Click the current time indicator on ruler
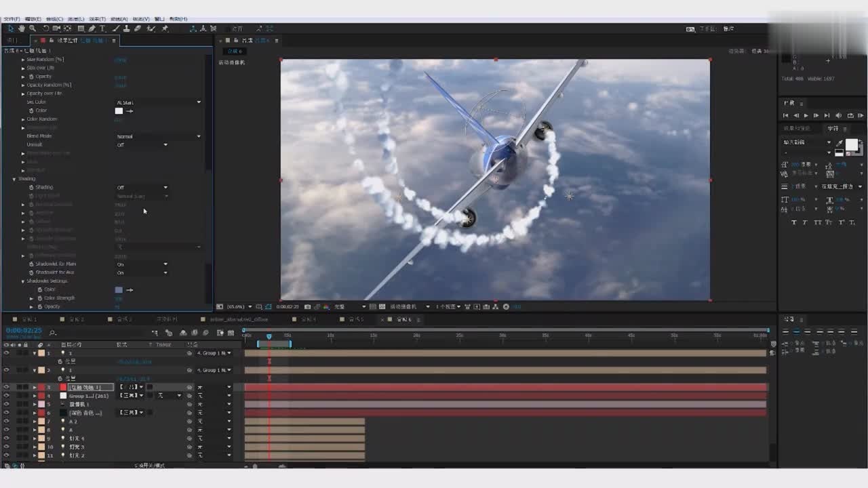Image resolution: width=868 pixels, height=488 pixels. click(x=269, y=335)
